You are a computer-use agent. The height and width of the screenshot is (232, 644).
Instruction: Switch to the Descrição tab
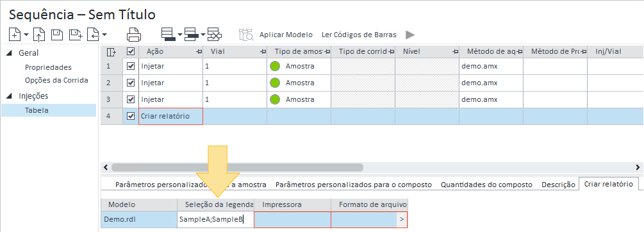coord(558,185)
